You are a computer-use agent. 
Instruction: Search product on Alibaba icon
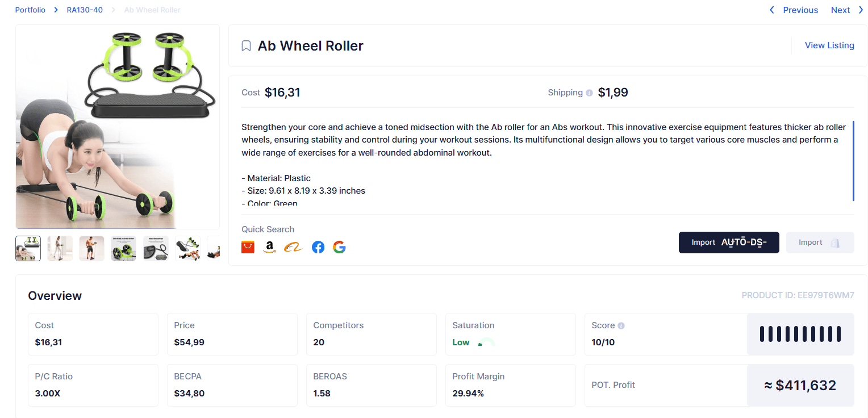tap(294, 247)
